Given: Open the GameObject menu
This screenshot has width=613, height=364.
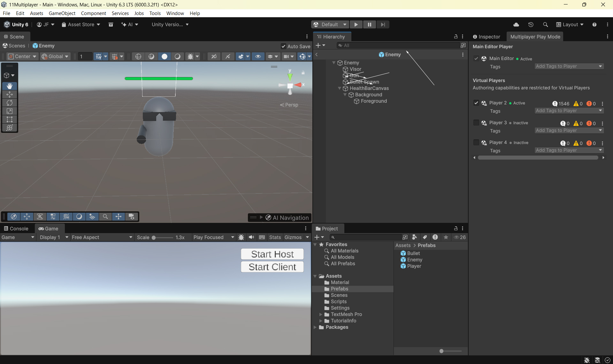Looking at the screenshot, I should (x=62, y=13).
